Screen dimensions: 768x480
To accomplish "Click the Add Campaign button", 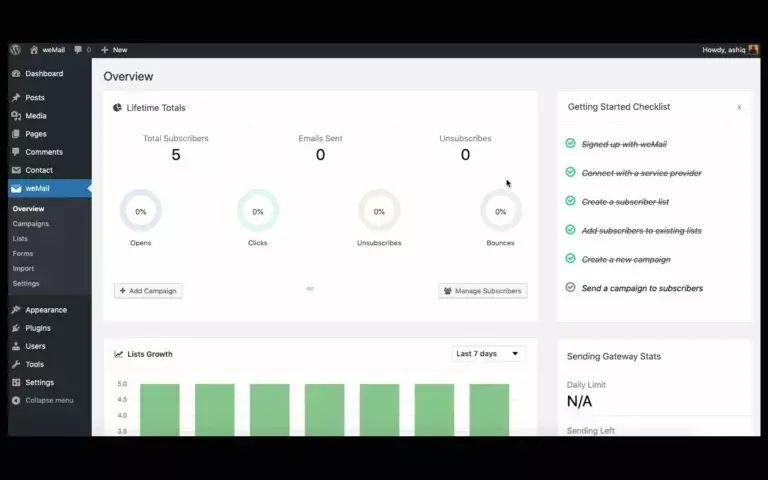I will pyautogui.click(x=148, y=290).
